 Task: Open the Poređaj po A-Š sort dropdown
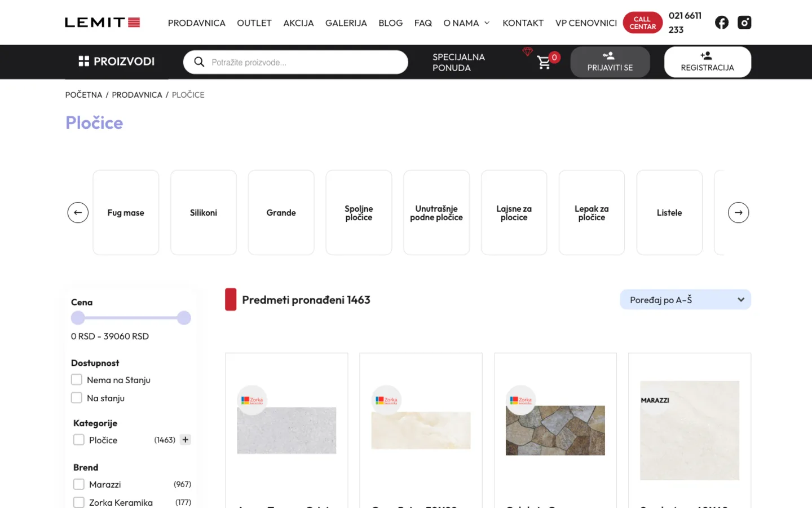pos(686,300)
